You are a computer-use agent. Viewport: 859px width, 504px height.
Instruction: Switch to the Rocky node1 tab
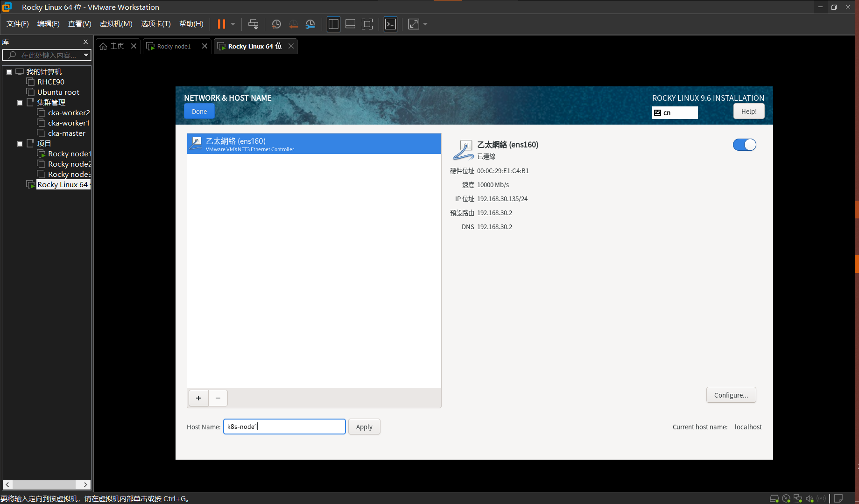(174, 46)
